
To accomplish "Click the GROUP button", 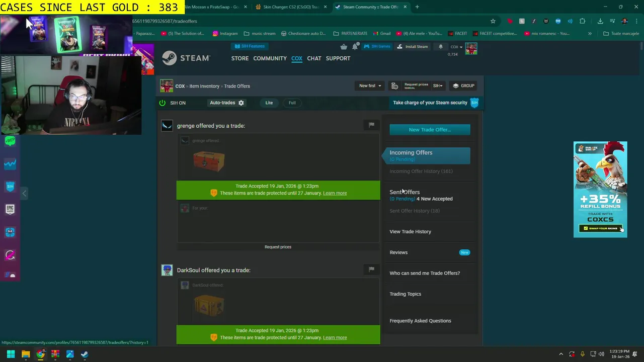I will (x=463, y=86).
